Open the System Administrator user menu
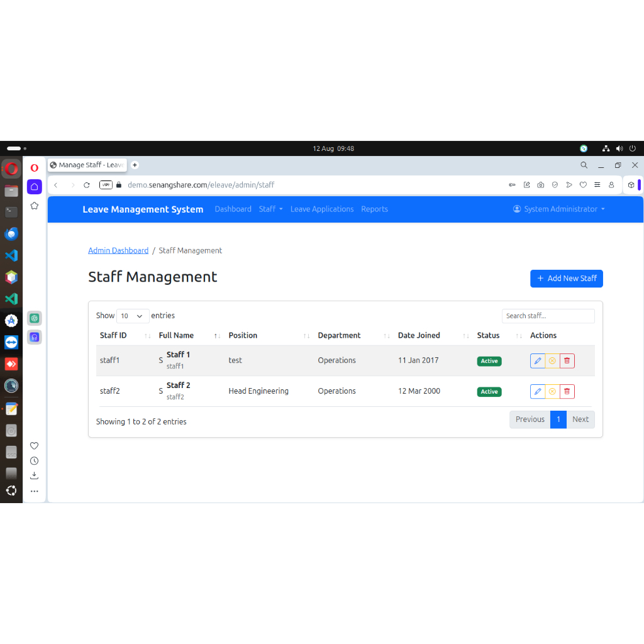 coord(559,209)
